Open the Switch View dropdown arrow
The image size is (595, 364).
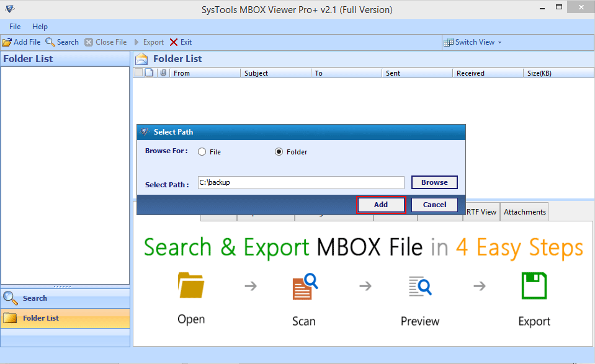[x=499, y=42]
